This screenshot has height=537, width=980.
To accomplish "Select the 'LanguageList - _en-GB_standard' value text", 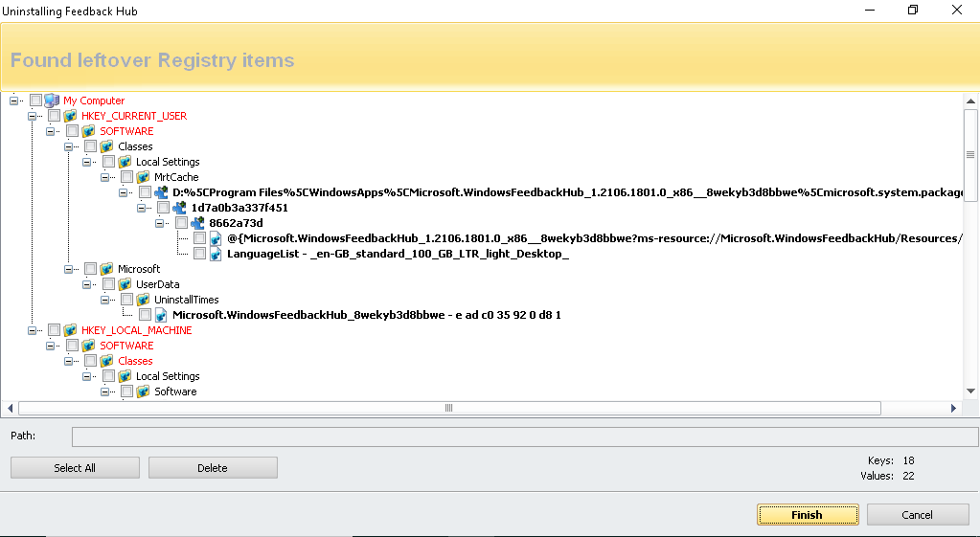I will tap(398, 254).
